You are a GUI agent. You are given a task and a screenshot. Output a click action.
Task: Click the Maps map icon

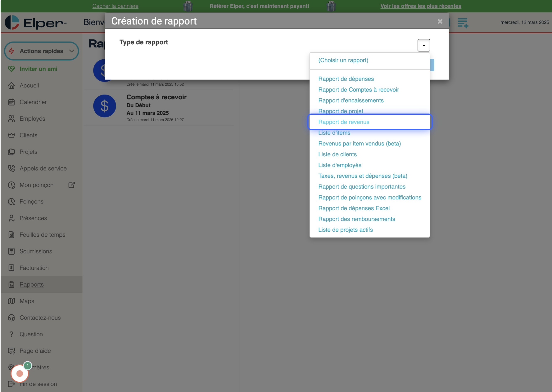(11, 301)
